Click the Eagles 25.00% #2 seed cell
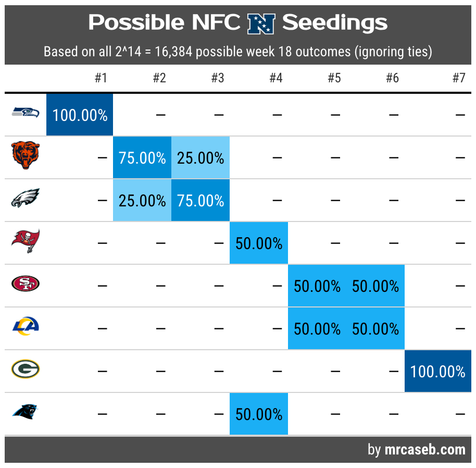Screen dimensions: 476x468 (x=142, y=201)
